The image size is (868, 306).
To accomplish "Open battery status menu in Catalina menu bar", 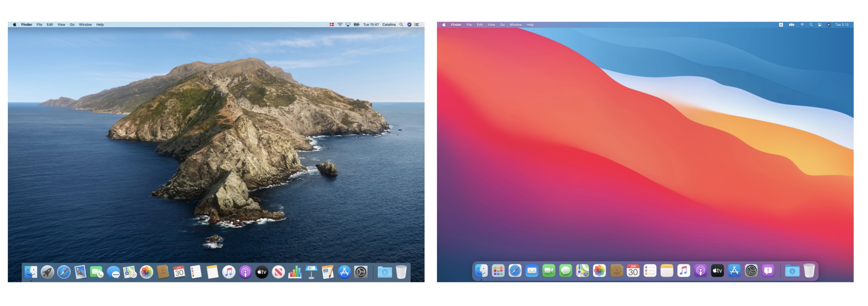I will pos(356,24).
